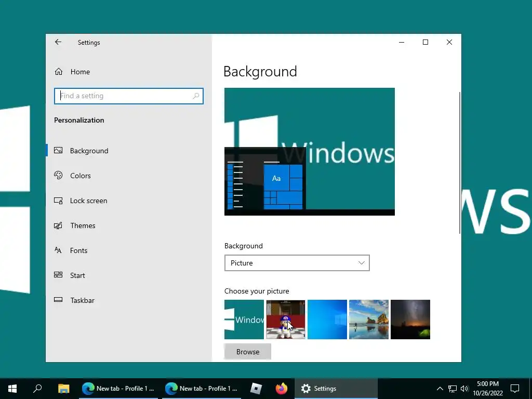
Task: Click the desktop background preview image
Action: (x=310, y=152)
